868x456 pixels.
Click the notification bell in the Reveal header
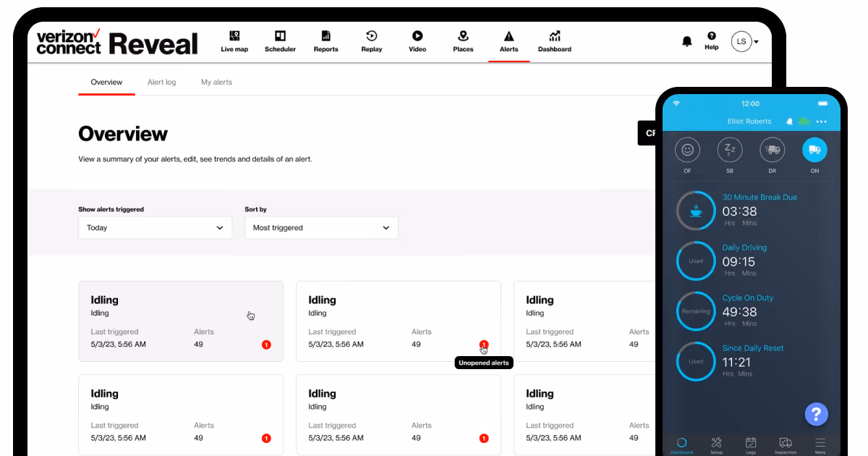(687, 42)
